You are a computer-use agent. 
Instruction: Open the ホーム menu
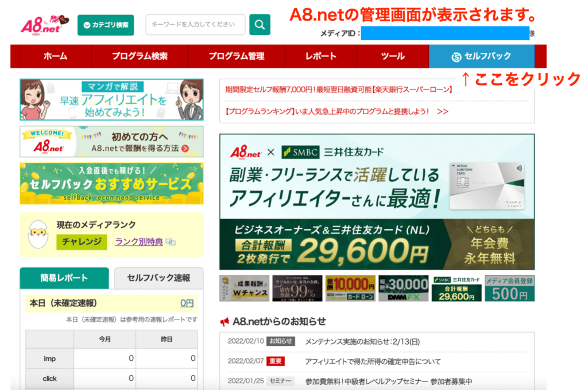(56, 56)
